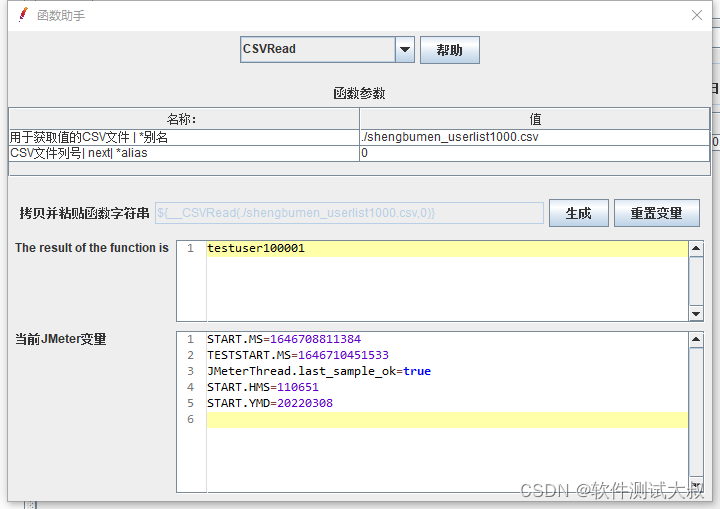Click scroll-up arrow of function result box

coord(696,249)
